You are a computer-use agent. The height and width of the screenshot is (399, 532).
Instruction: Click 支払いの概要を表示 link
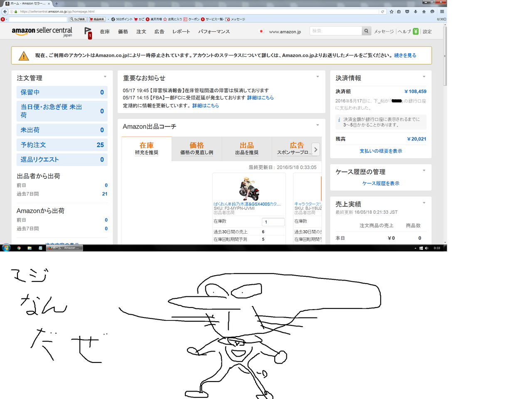coord(381,151)
